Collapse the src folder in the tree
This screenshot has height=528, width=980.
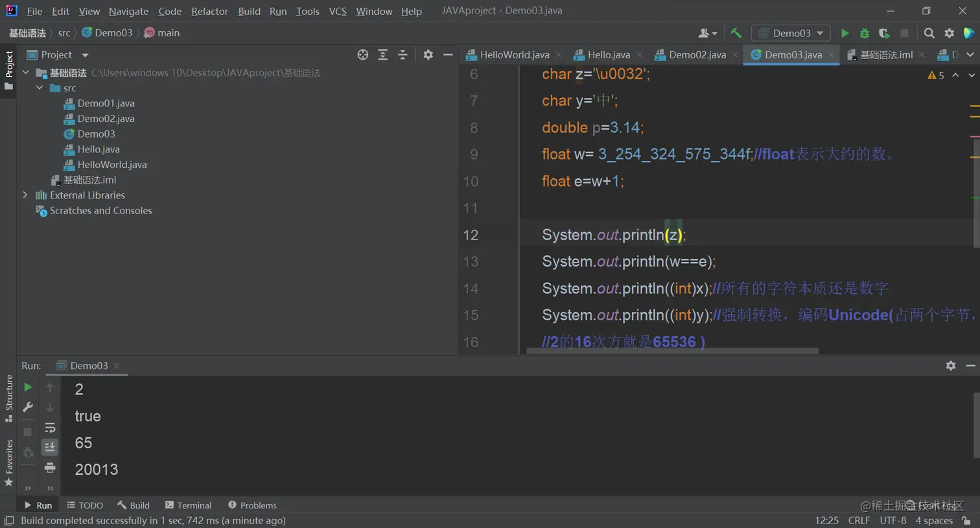(x=40, y=88)
